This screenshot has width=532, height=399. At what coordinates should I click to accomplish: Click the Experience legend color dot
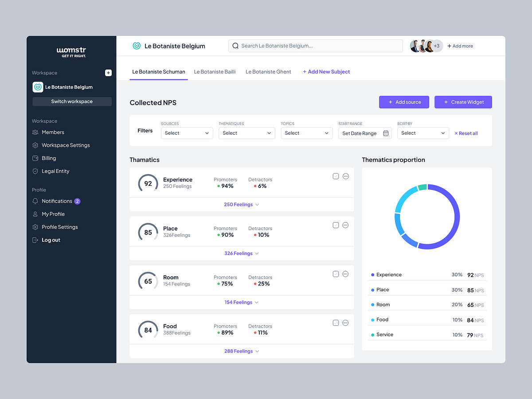[372, 275]
